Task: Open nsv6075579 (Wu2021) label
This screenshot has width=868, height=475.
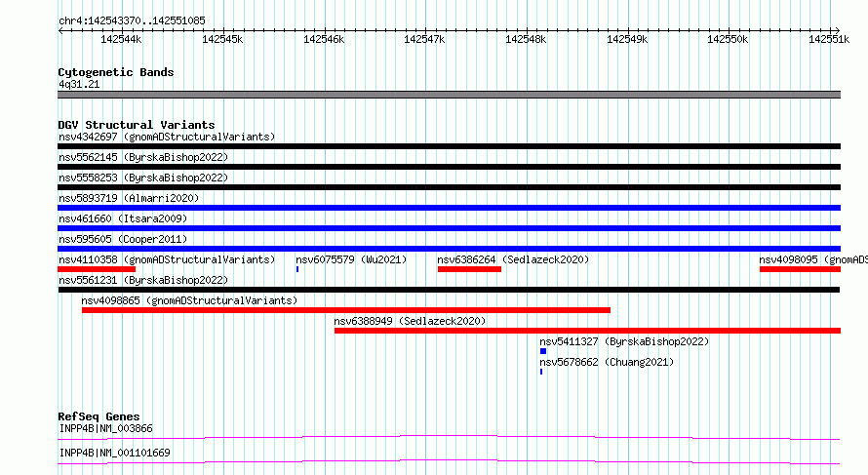Action: click(x=351, y=259)
